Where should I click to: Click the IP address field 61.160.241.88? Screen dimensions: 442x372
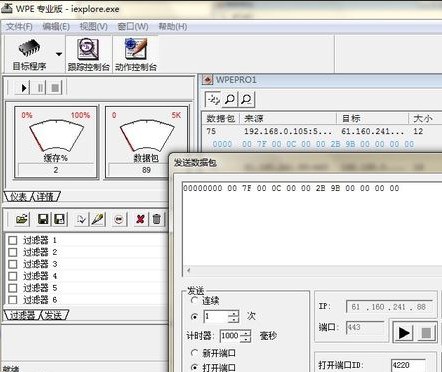(389, 307)
